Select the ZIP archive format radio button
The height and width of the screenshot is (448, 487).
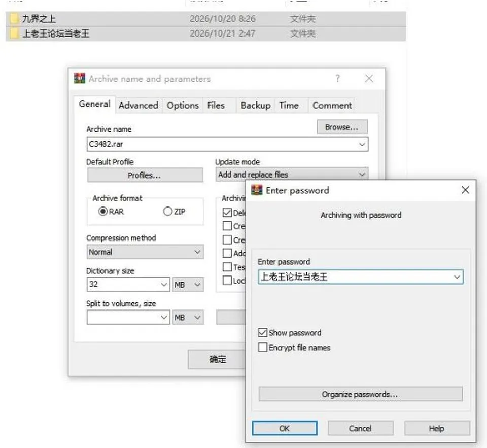pos(167,211)
